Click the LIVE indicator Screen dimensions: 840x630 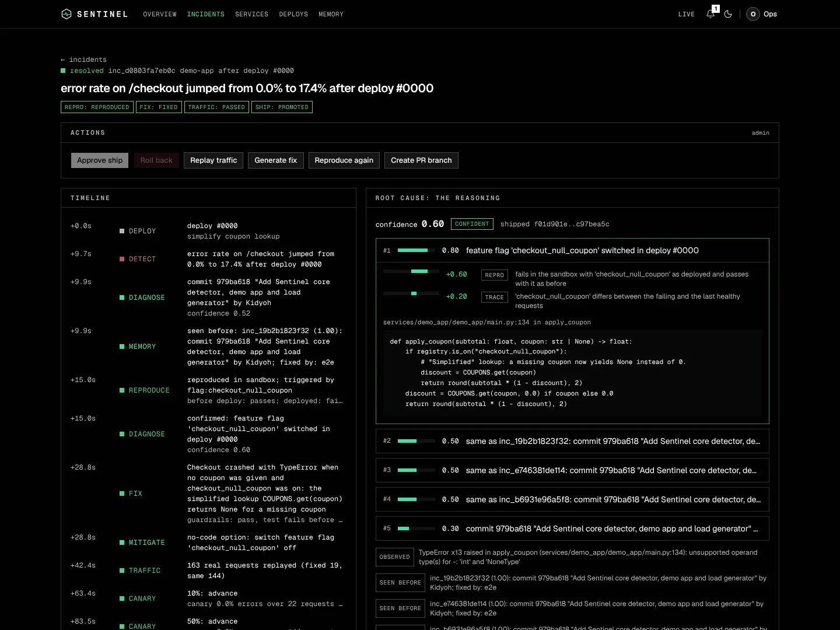pyautogui.click(x=686, y=14)
